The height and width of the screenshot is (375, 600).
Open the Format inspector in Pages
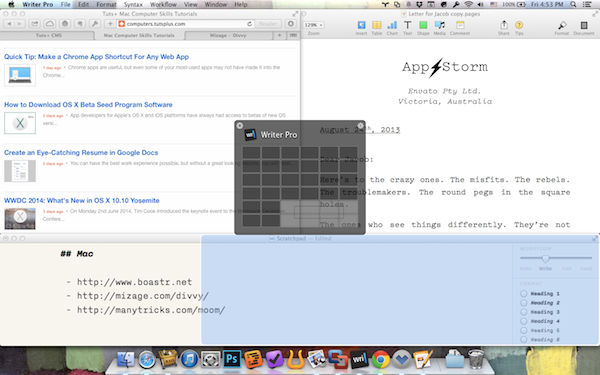click(x=562, y=25)
